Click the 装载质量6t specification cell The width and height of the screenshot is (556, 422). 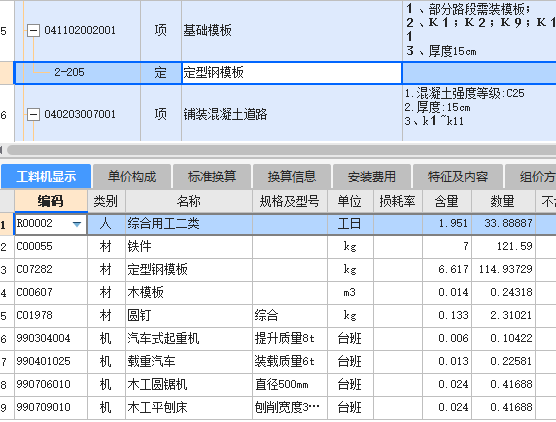(x=290, y=362)
